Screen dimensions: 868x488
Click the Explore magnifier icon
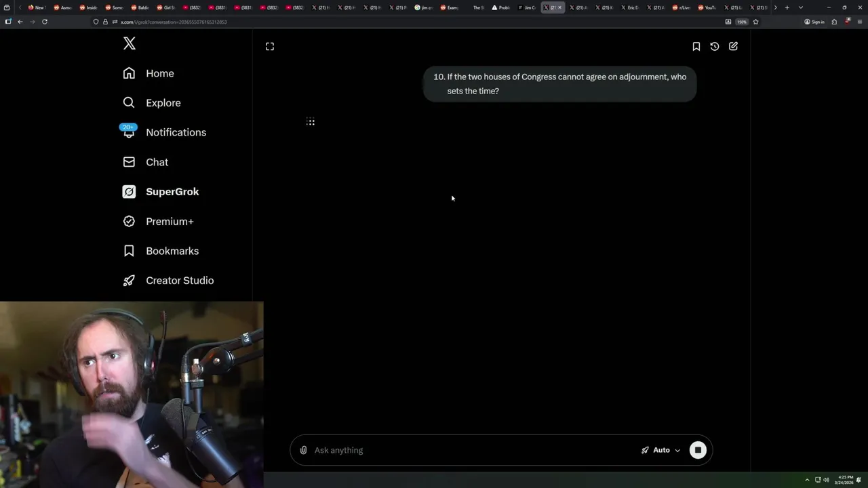click(129, 103)
